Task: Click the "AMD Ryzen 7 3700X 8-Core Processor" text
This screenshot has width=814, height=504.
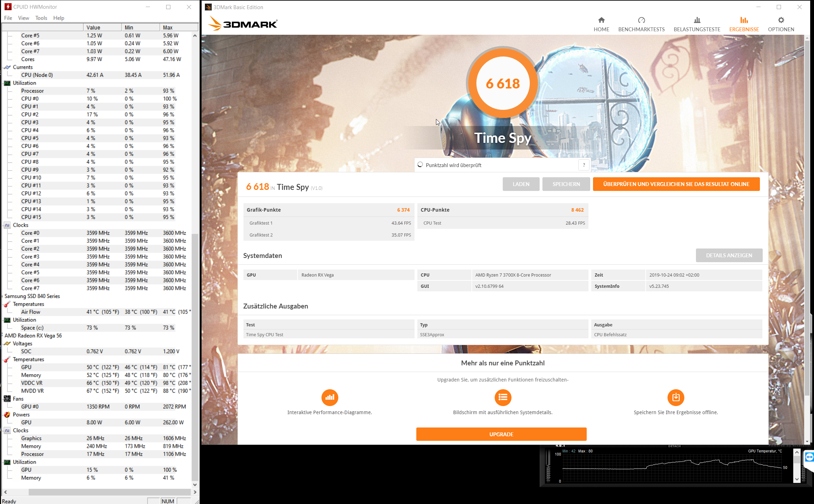Action: click(513, 275)
